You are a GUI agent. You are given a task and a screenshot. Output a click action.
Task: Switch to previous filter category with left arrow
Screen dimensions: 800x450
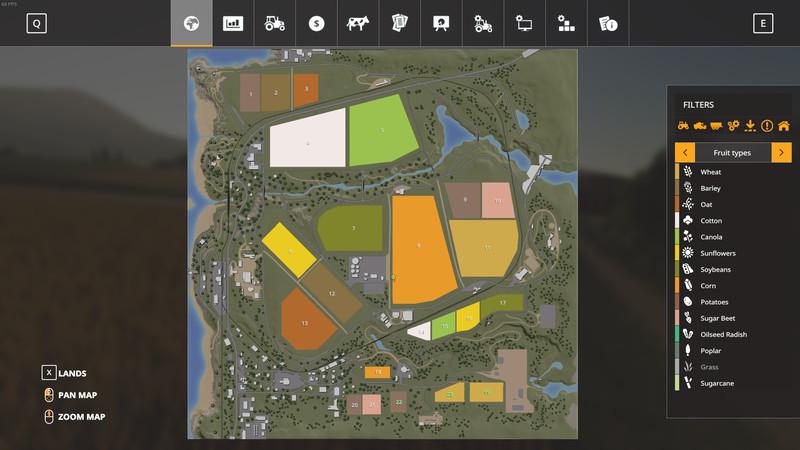click(x=685, y=153)
